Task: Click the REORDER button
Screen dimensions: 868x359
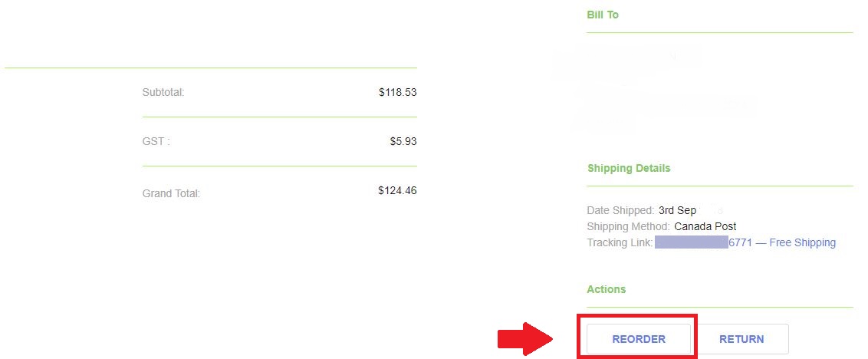Action: [638, 339]
